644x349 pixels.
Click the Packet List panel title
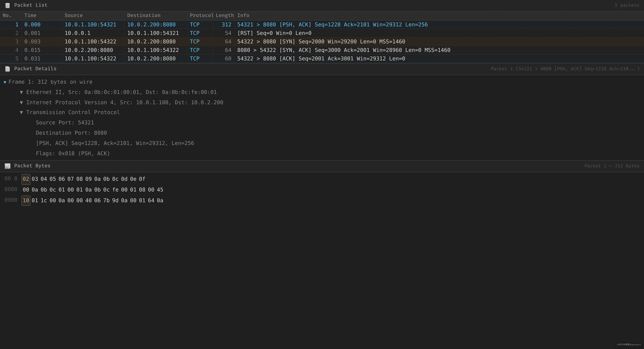[31, 5]
